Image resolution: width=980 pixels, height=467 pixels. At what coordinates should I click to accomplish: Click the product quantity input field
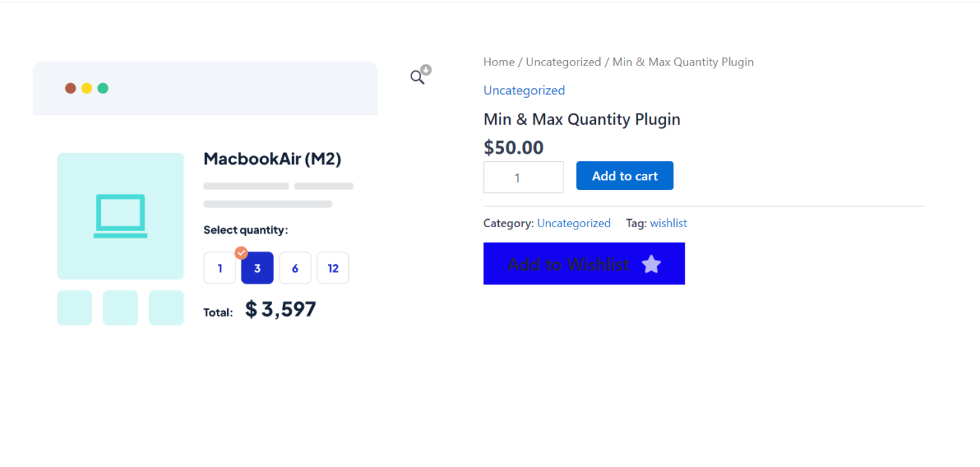click(x=523, y=177)
